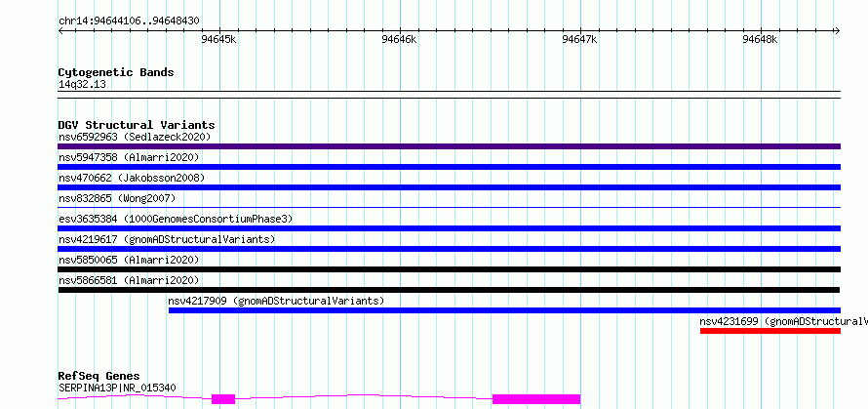This screenshot has height=409, width=868.
Task: Click the nsv832865 (Wong2007) label
Action: click(x=117, y=198)
